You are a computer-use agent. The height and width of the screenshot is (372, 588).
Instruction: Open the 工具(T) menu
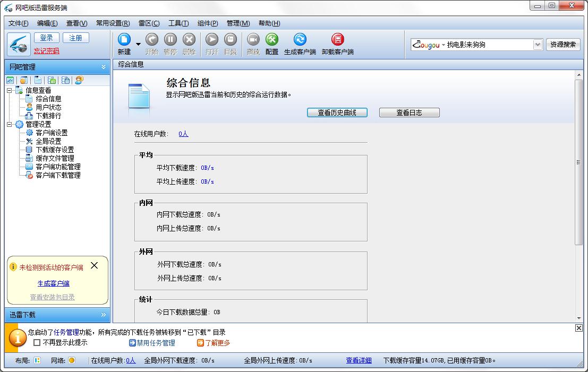point(178,23)
